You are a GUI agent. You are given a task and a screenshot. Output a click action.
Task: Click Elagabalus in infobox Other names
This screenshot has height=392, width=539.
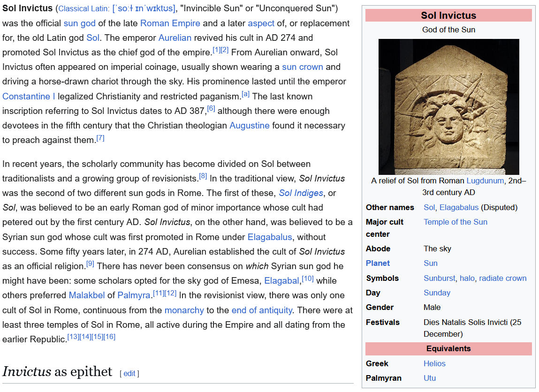coord(459,208)
